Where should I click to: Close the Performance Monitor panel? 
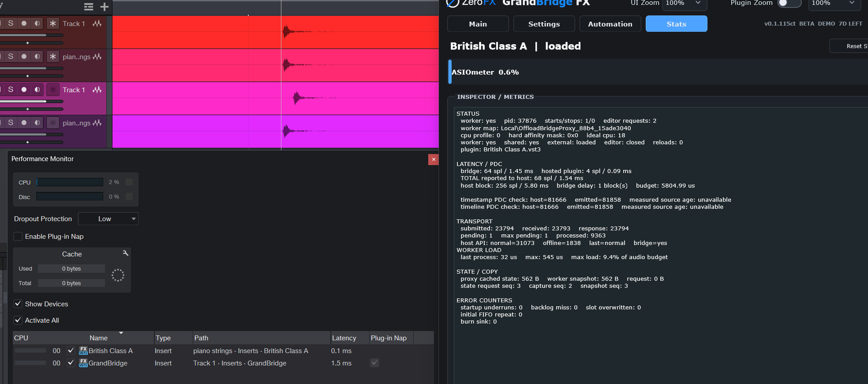coord(434,159)
